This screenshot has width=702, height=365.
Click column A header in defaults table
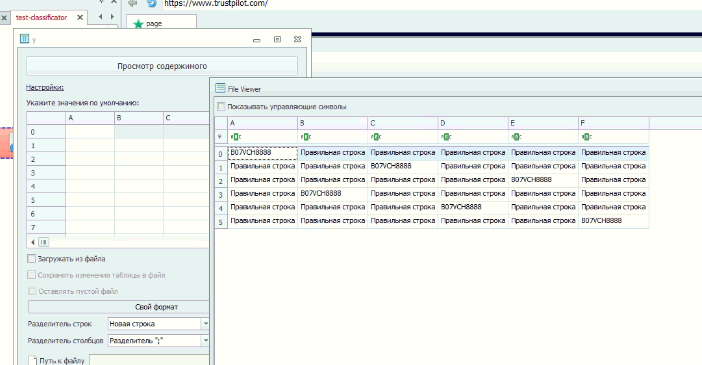(90, 118)
